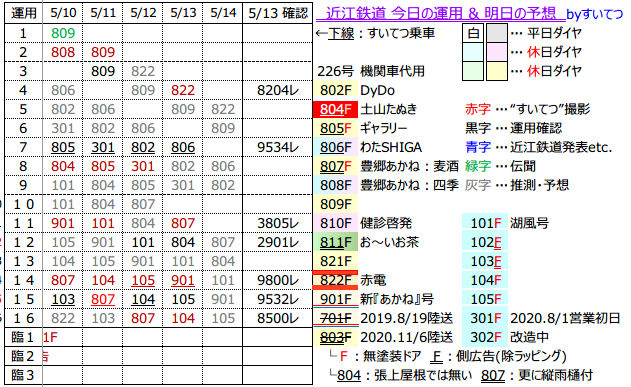Open the 近江鉄道 今日の運用 & 明日の予想 title link
Viewport: 631px width, 387px height.
[441, 13]
